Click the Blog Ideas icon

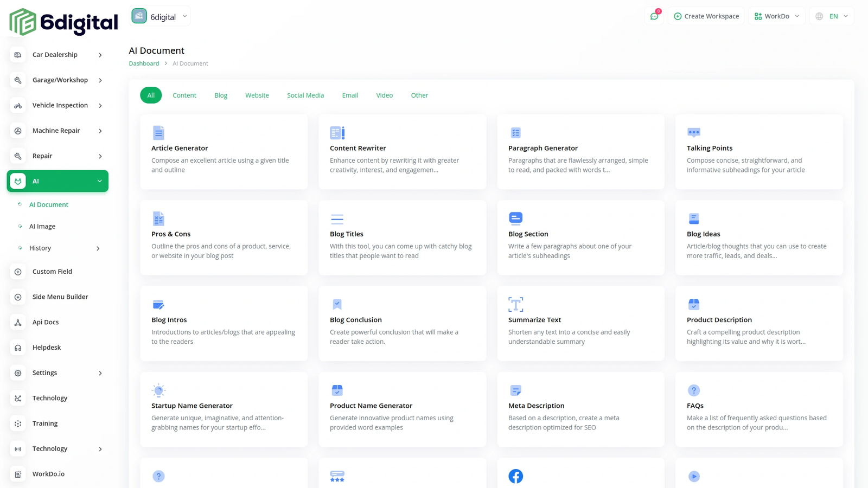pos(694,219)
